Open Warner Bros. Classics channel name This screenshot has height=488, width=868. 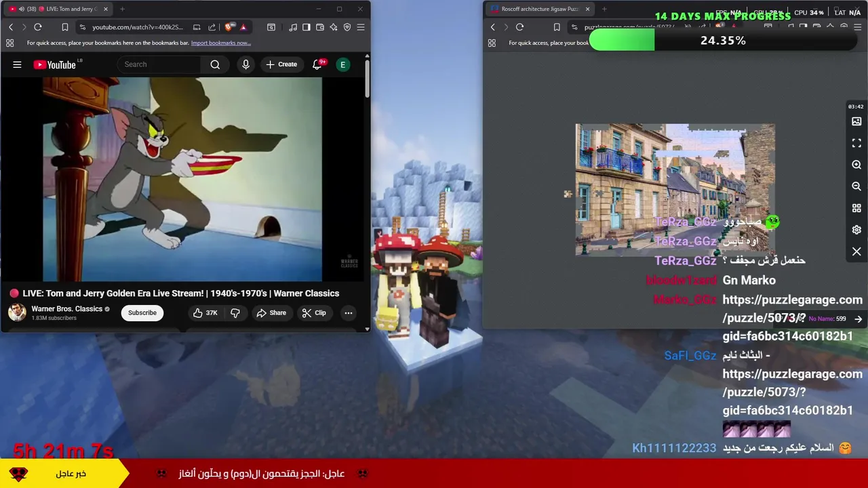(66, 308)
